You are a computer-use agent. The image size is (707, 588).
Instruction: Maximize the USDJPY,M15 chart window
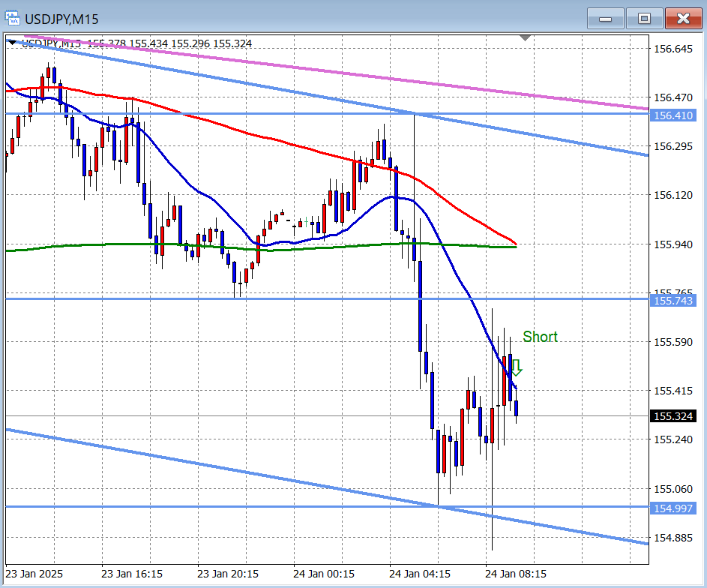pyautogui.click(x=643, y=19)
